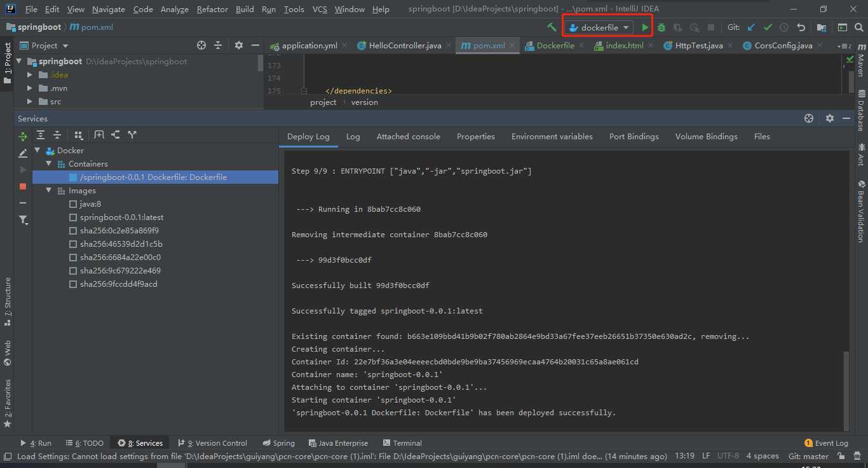The width and height of the screenshot is (868, 468).
Task: Tick the sha256:9fccdd4f9acd image checkbox
Action: point(73,284)
